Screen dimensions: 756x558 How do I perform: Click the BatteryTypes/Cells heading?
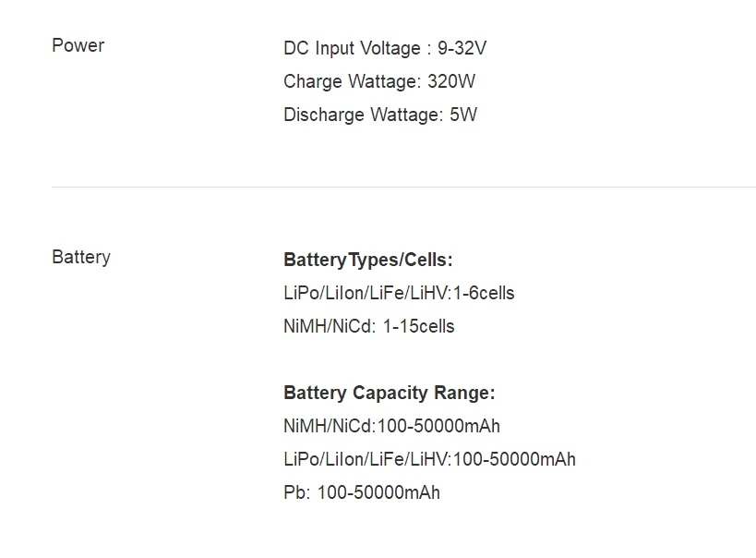368,260
